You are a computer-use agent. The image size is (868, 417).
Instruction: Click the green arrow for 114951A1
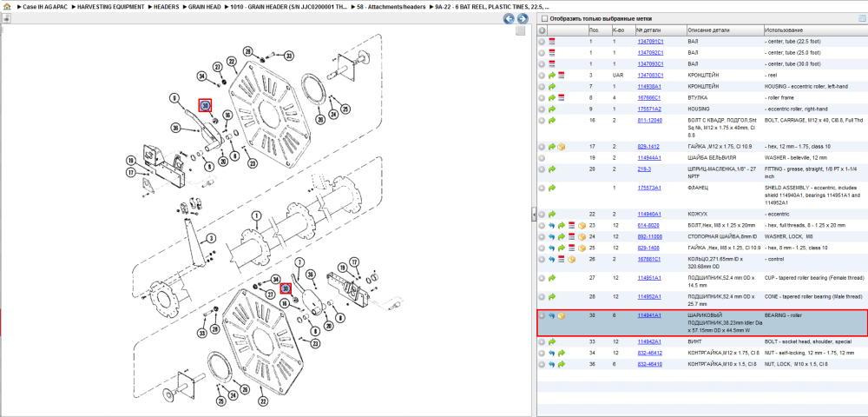click(x=552, y=278)
